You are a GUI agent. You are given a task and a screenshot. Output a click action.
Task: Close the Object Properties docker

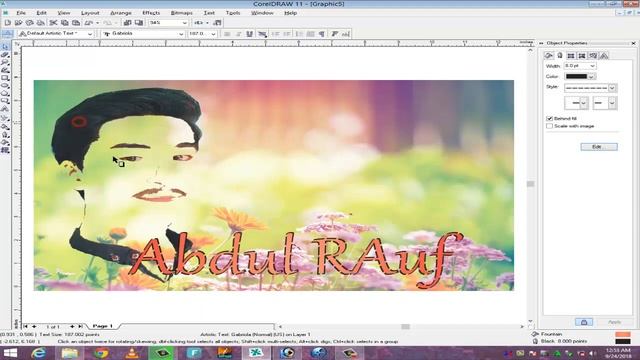(633, 43)
